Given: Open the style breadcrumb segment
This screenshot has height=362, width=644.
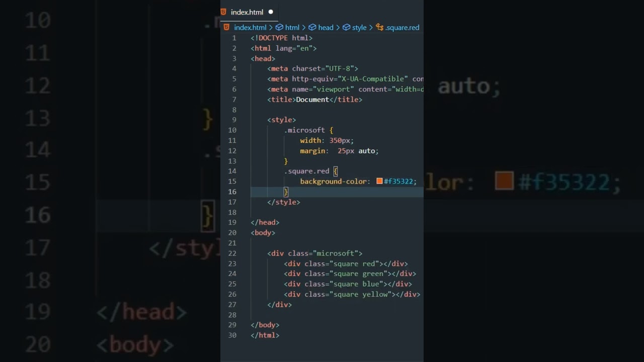Looking at the screenshot, I should tap(359, 28).
